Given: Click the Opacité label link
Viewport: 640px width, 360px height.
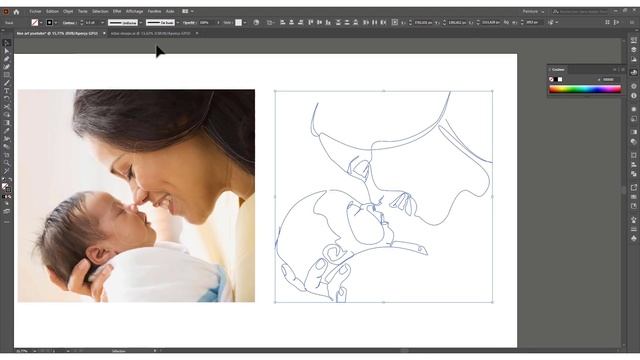Looking at the screenshot, I should coord(189,22).
